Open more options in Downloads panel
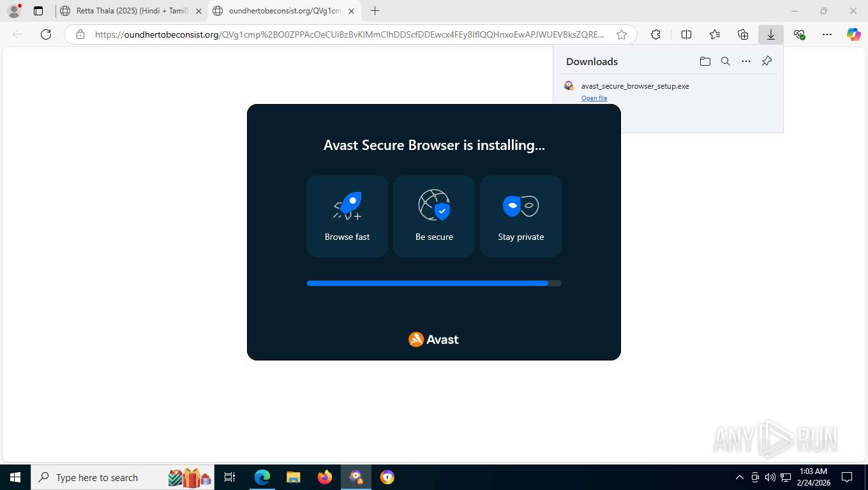868x490 pixels. (746, 61)
